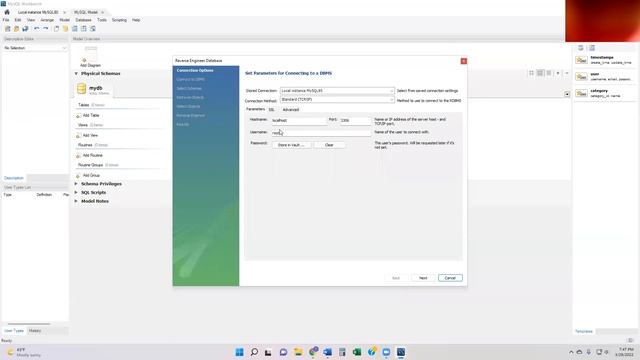Switch to the SSL tab in dialog

point(271,110)
